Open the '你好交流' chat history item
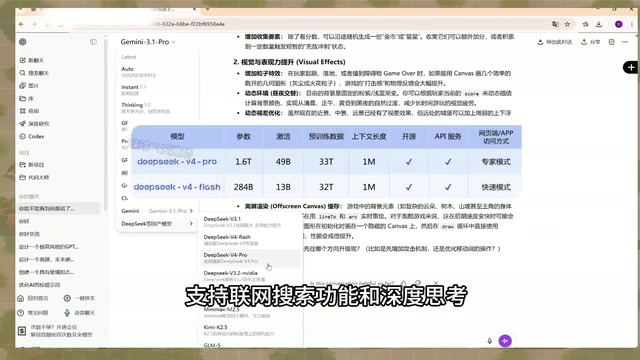This screenshot has width=640, height=360. [29, 233]
